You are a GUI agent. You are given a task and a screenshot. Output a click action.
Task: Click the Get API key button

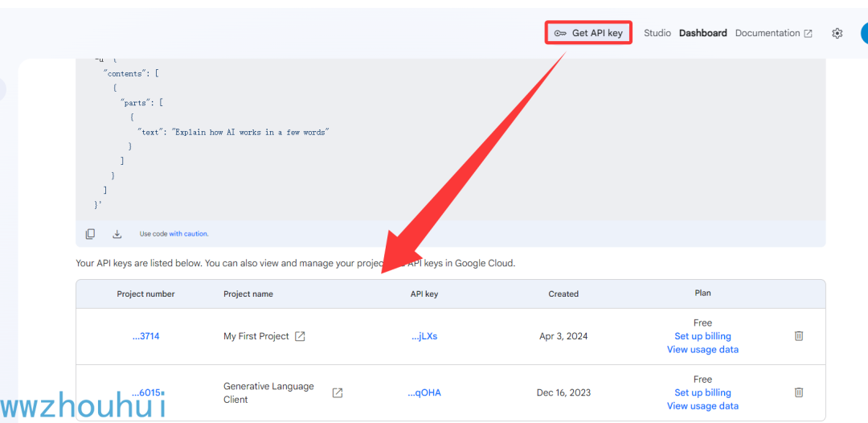588,33
